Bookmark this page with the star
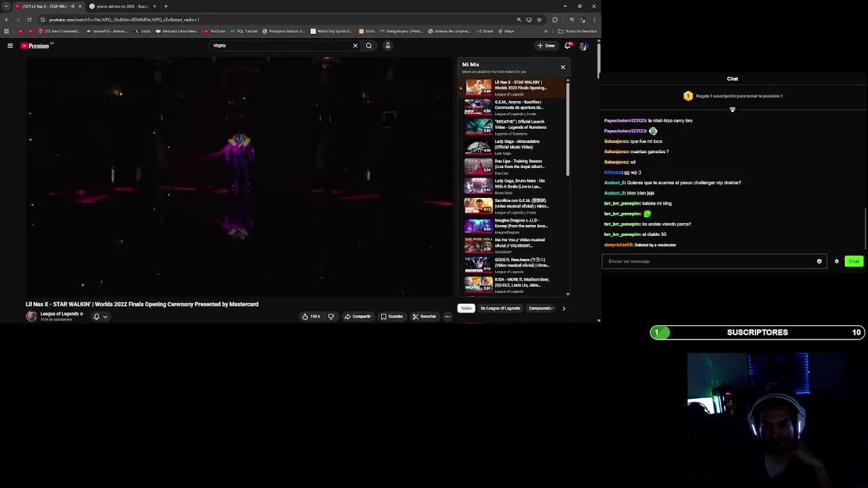 [539, 20]
